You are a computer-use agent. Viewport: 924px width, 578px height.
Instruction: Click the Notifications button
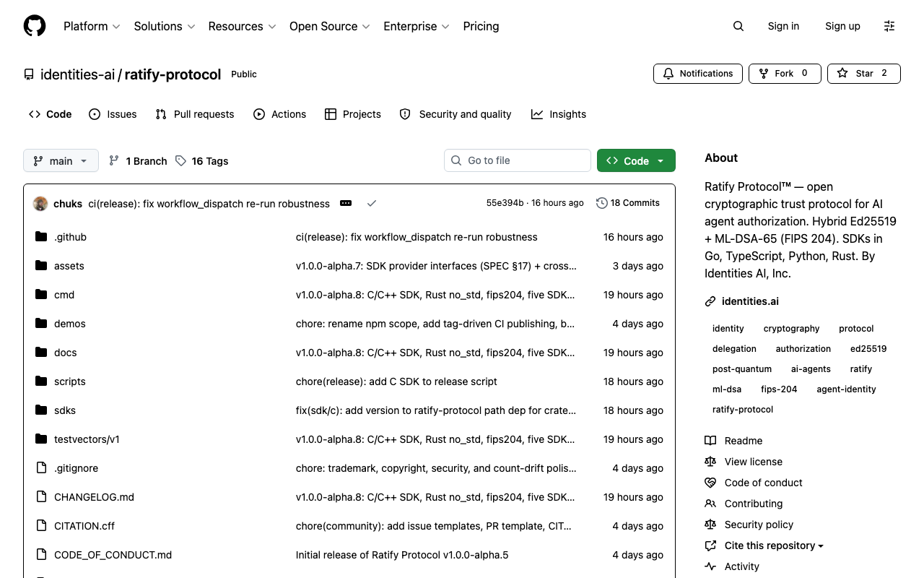tap(698, 73)
